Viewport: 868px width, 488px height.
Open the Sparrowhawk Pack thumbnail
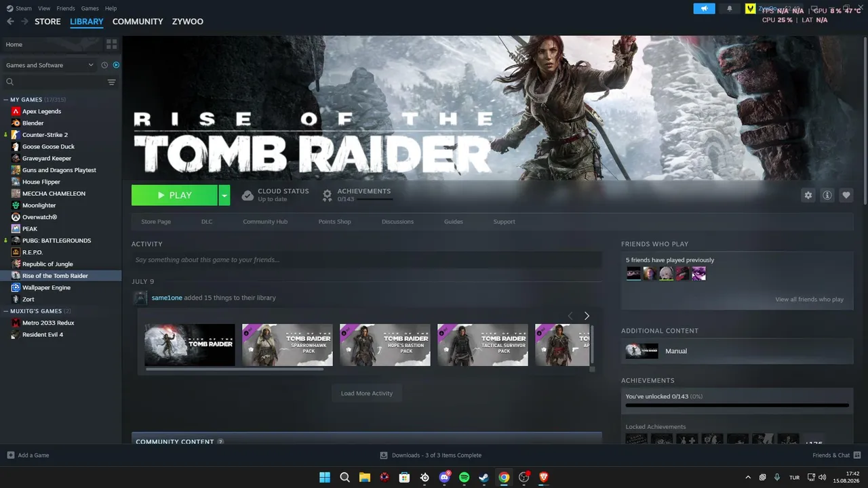coord(288,345)
